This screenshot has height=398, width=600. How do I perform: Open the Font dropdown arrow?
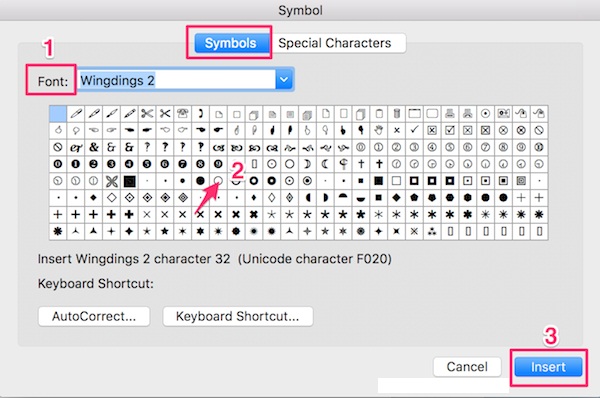(284, 80)
